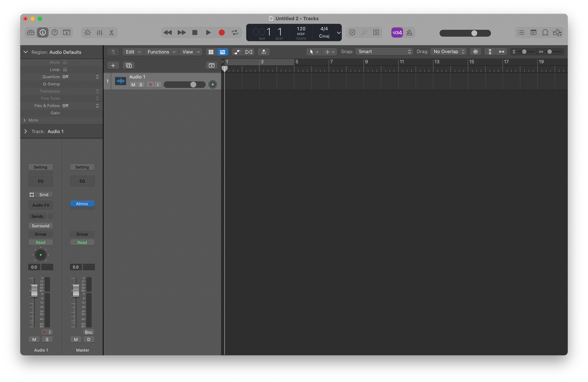Enable the Mute checkbox in Region inspector
The width and height of the screenshot is (588, 382).
[x=65, y=62]
